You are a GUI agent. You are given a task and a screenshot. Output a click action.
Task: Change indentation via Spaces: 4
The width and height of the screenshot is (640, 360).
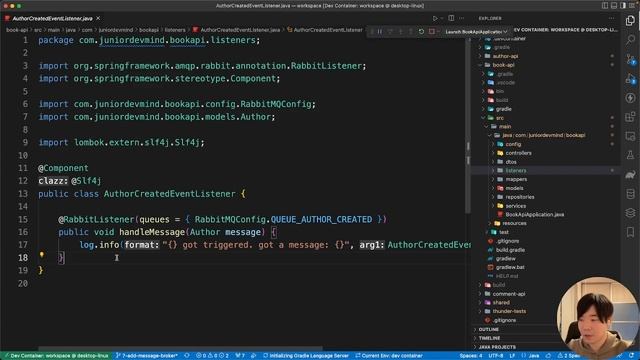coord(471,356)
